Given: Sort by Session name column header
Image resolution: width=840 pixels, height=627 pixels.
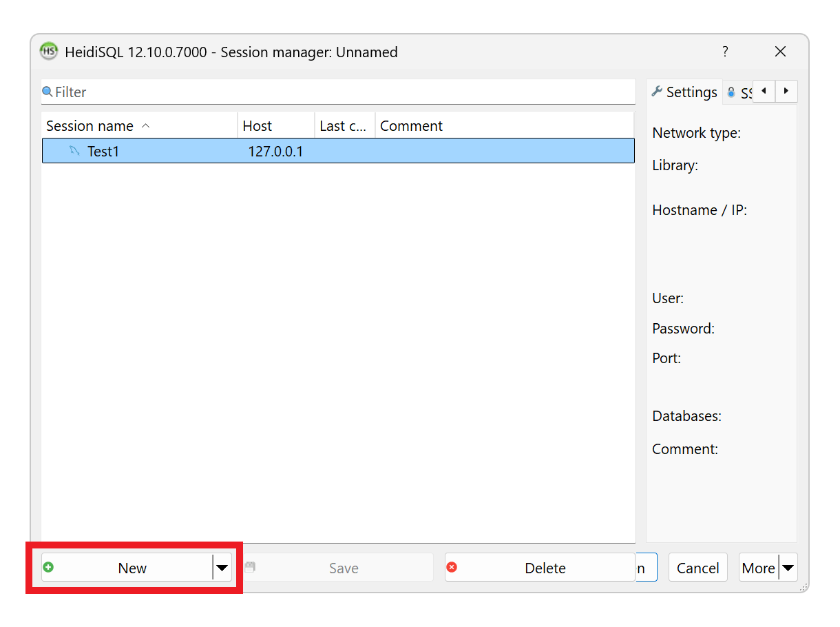Looking at the screenshot, I should [x=140, y=125].
